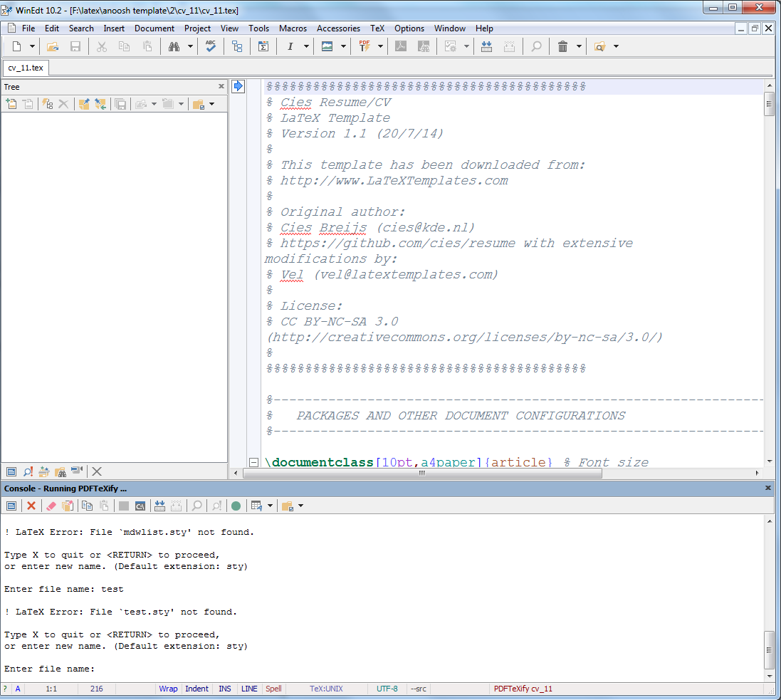The image size is (781, 700).
Task: Click the errors magnifier icon below Tree
Action: [28, 471]
